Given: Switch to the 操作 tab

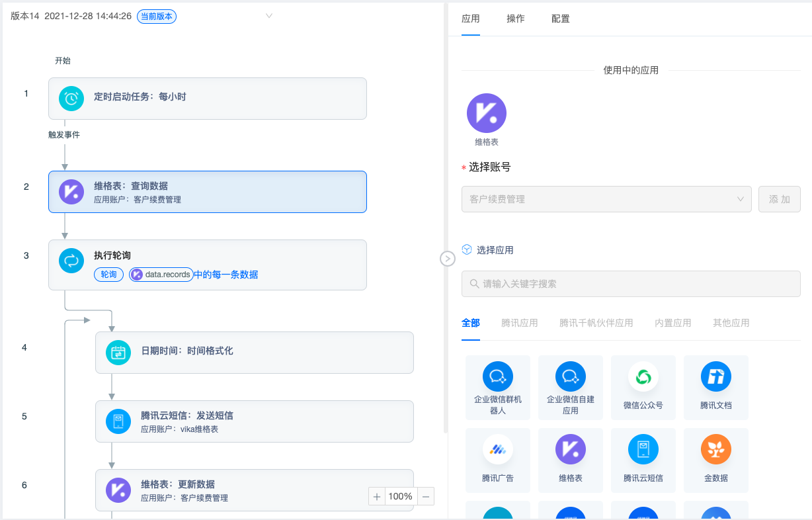Looking at the screenshot, I should coord(516,19).
